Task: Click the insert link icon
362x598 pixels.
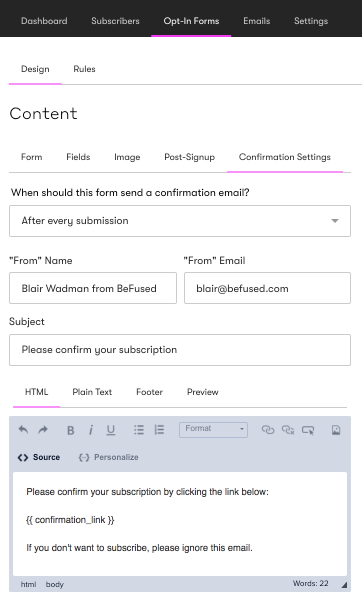Action: click(268, 430)
